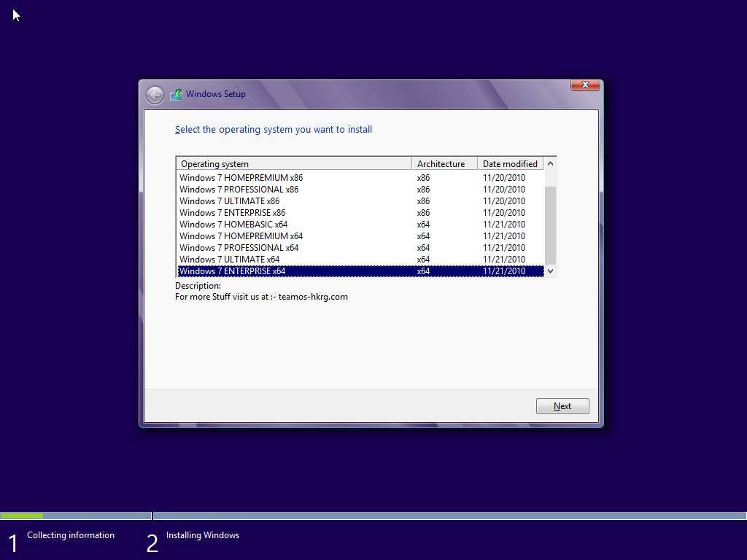This screenshot has height=560, width=747.
Task: Sort by Operating system column header
Action: click(294, 164)
